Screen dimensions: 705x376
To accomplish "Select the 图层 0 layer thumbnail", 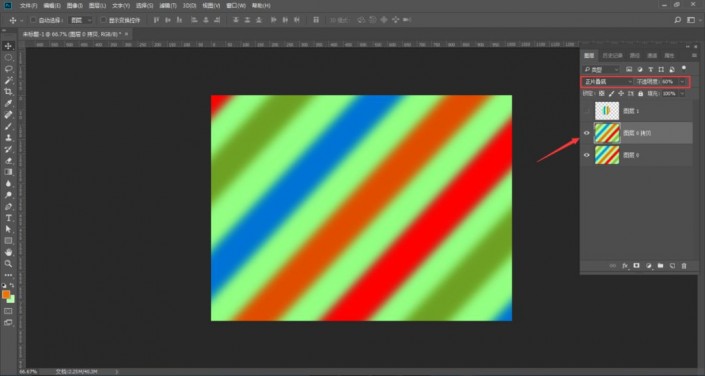I will [x=607, y=155].
